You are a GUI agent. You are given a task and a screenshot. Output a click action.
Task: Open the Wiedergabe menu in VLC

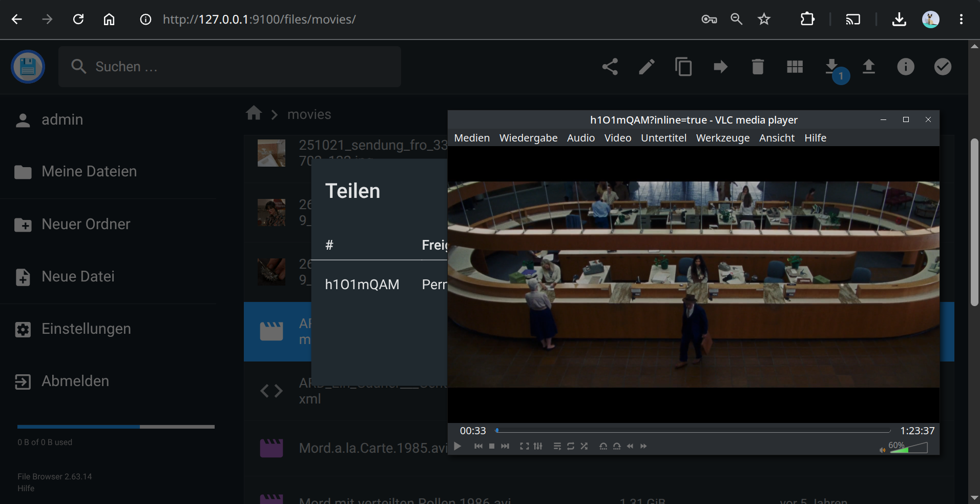tap(528, 138)
